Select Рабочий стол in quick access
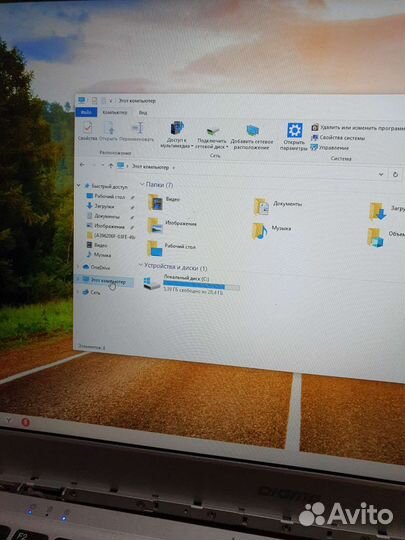The height and width of the screenshot is (540, 405). 109,196
